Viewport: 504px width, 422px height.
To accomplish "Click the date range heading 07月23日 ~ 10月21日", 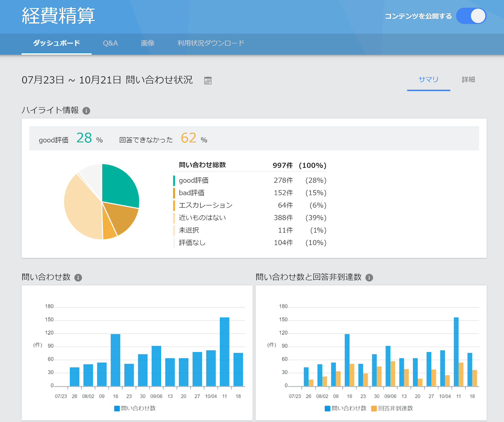I will pyautogui.click(x=72, y=80).
